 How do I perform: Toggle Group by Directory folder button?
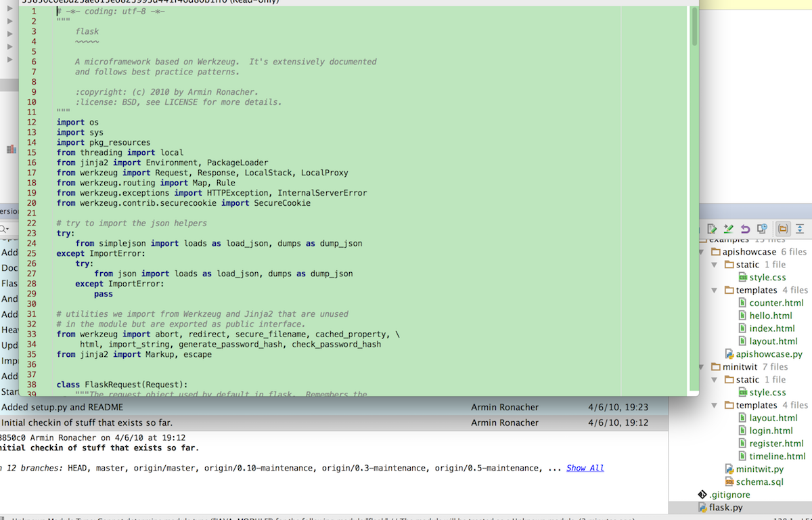pos(782,229)
